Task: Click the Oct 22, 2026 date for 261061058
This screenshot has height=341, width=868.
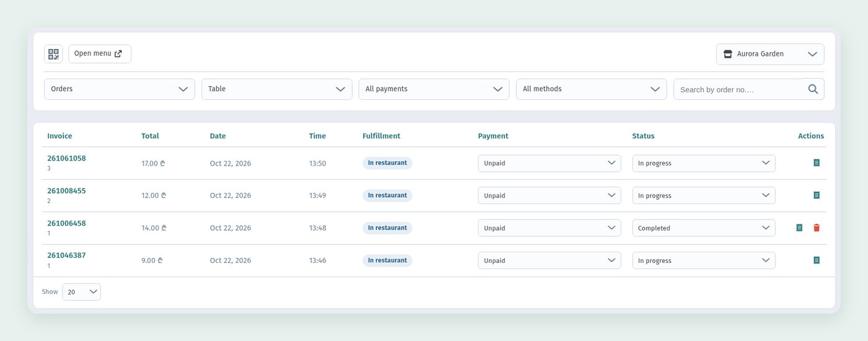Action: tap(231, 164)
